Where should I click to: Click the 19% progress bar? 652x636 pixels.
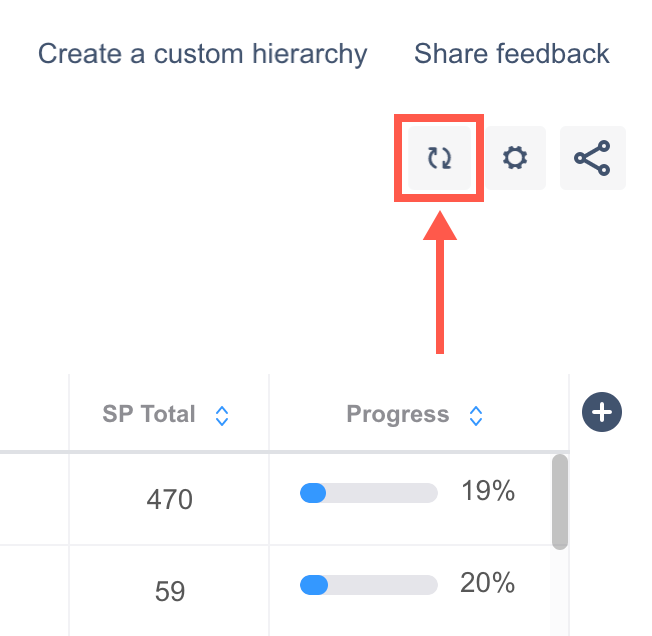(x=369, y=492)
